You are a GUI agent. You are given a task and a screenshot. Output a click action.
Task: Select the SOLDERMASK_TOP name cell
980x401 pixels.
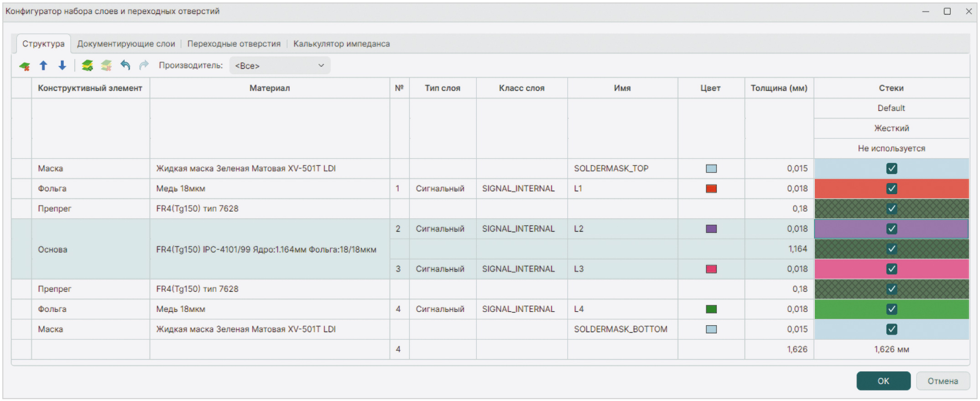pos(622,169)
